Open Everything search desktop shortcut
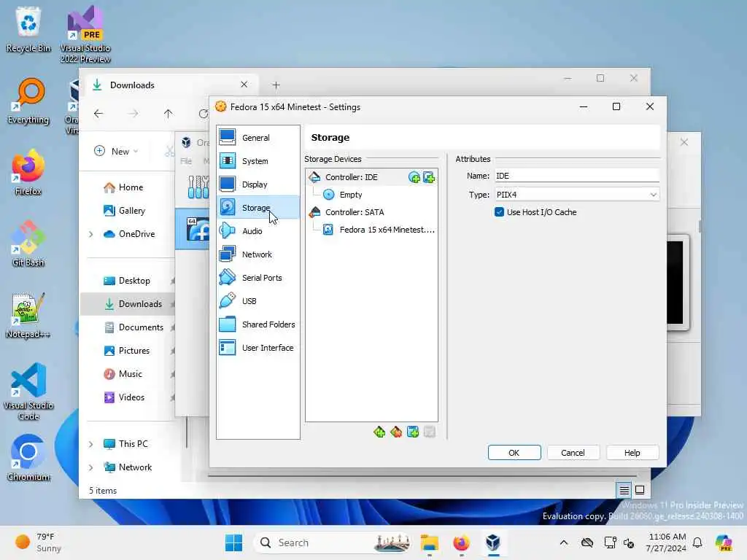 coord(28,101)
